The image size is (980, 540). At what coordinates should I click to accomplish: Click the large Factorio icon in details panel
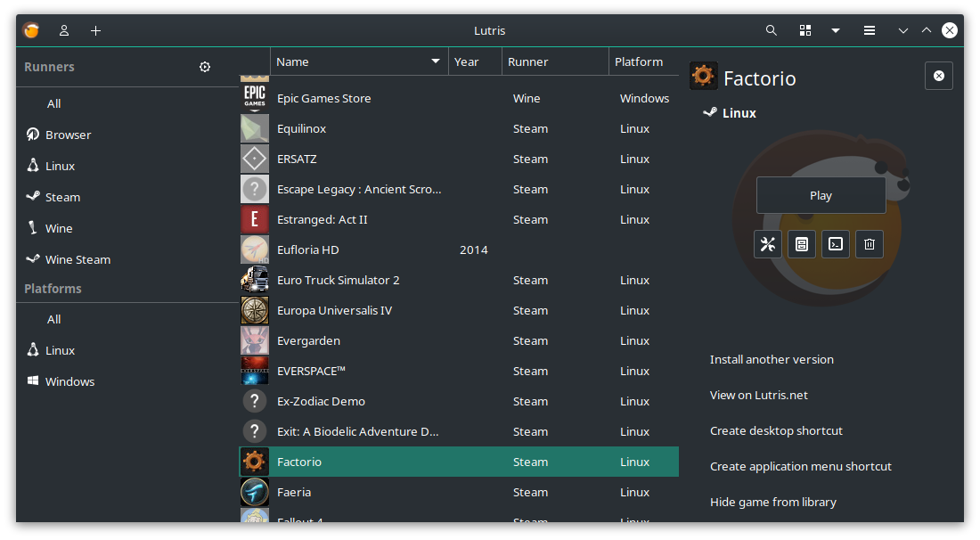pos(703,77)
